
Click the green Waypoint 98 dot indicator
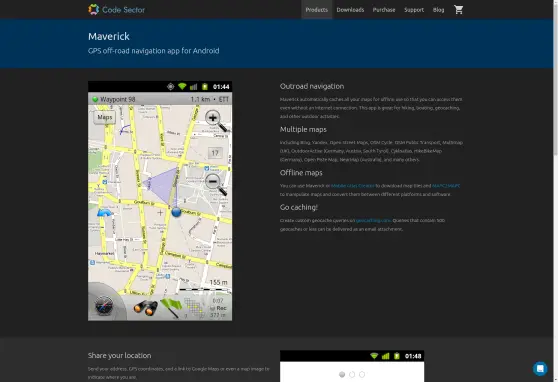(x=95, y=99)
